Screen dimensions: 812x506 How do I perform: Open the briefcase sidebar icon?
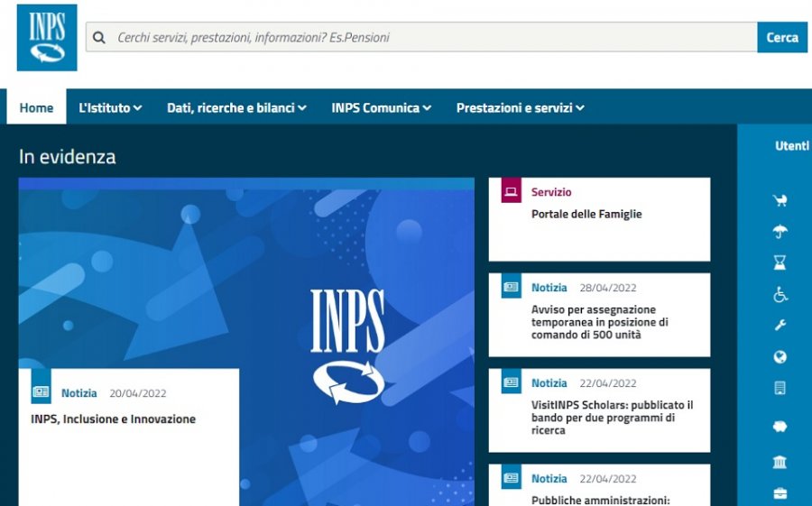pos(780,493)
